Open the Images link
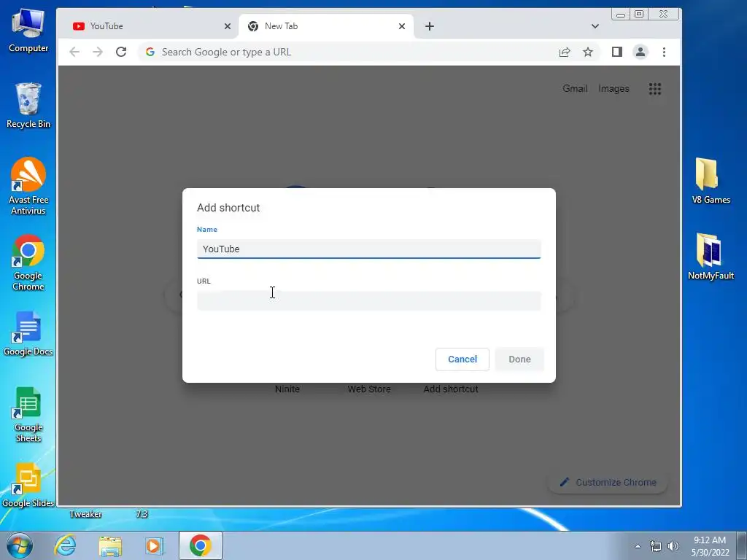The image size is (747, 560). pyautogui.click(x=614, y=88)
